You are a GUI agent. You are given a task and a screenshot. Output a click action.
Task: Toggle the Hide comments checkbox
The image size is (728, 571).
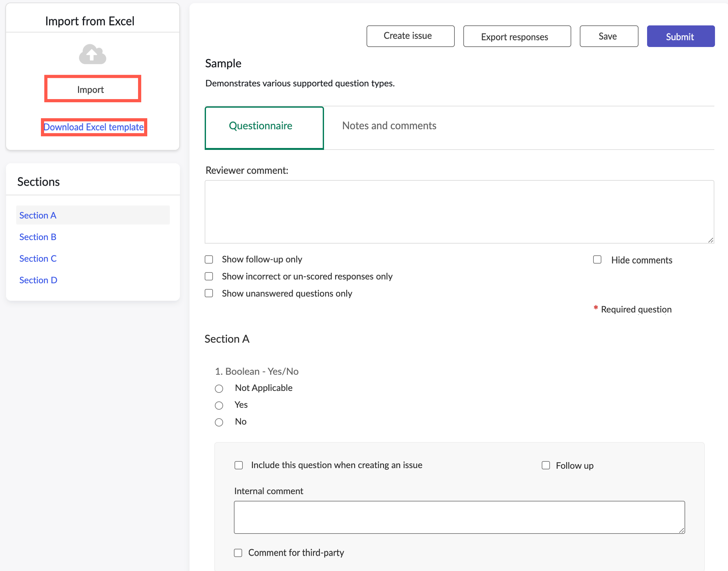click(597, 260)
